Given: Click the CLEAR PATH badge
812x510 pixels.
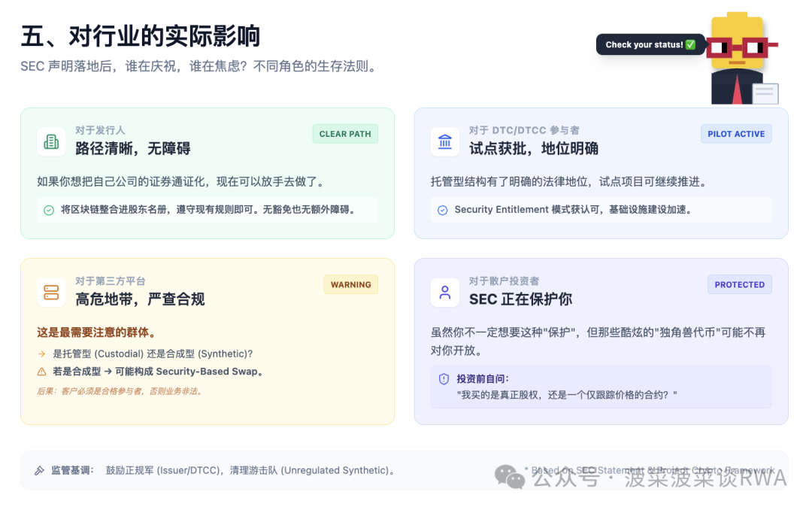Looking at the screenshot, I should click(x=345, y=133).
